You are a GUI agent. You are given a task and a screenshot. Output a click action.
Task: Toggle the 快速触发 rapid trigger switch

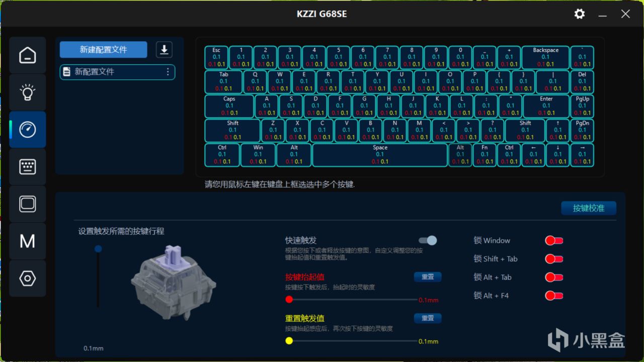(428, 240)
